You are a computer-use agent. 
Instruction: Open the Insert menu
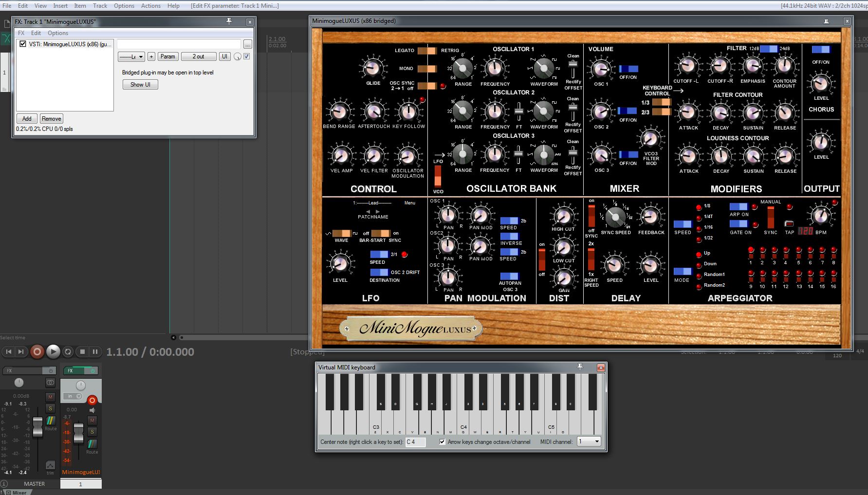[x=60, y=6]
